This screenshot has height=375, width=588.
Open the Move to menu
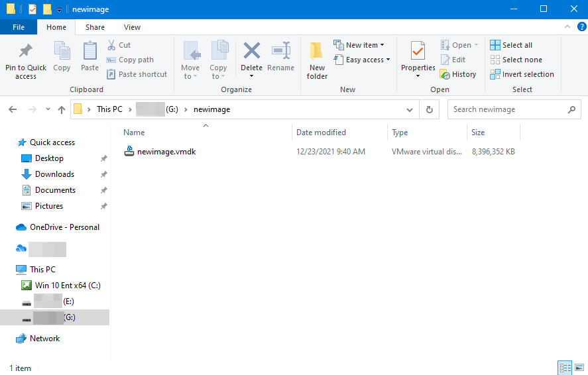pyautogui.click(x=190, y=60)
